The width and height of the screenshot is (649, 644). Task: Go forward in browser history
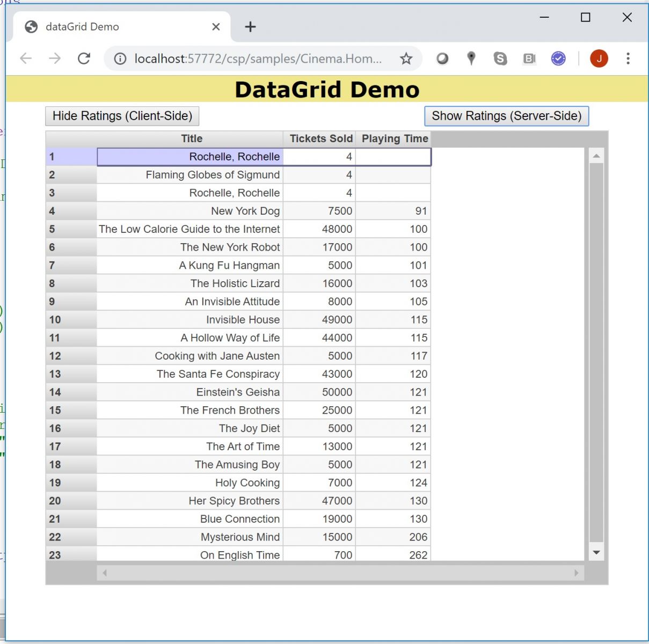coord(55,58)
